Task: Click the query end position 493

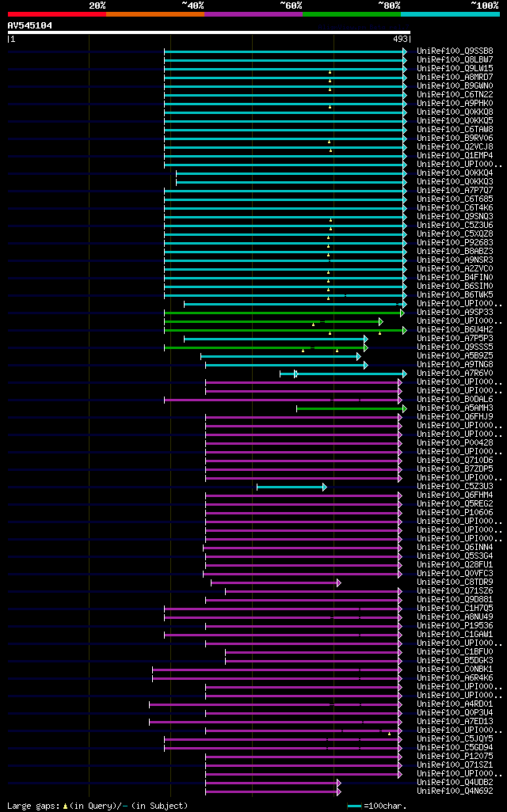Action: (x=401, y=39)
